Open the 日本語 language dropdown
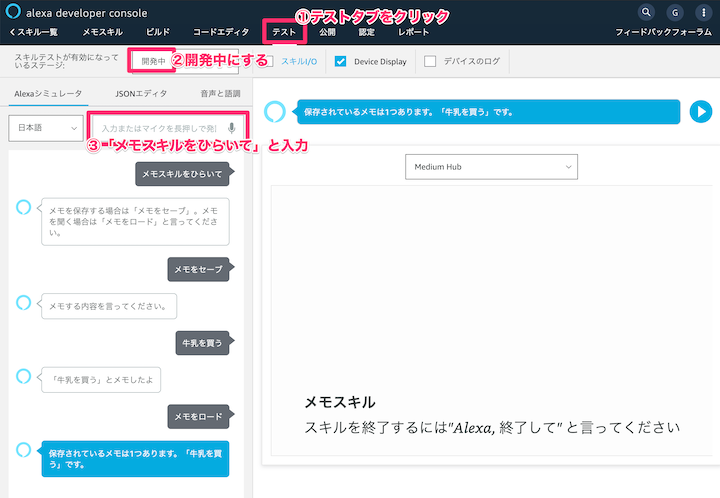This screenshot has width=720, height=498. [x=46, y=128]
